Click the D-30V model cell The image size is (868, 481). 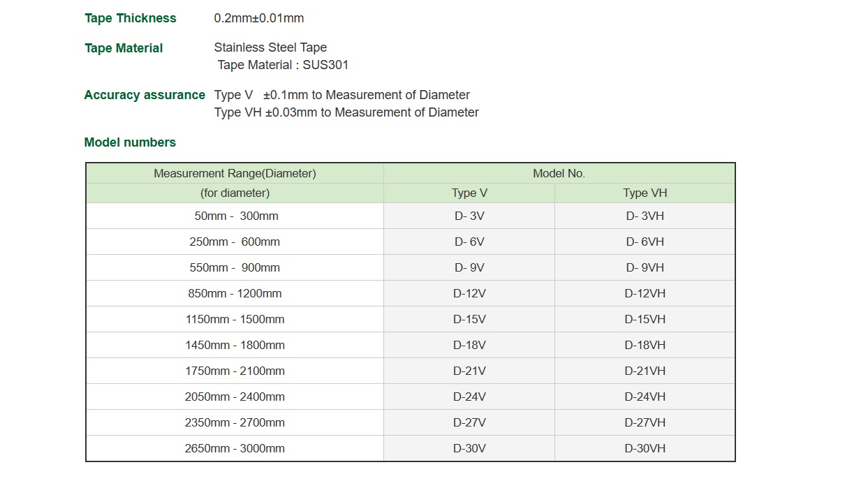pos(469,449)
